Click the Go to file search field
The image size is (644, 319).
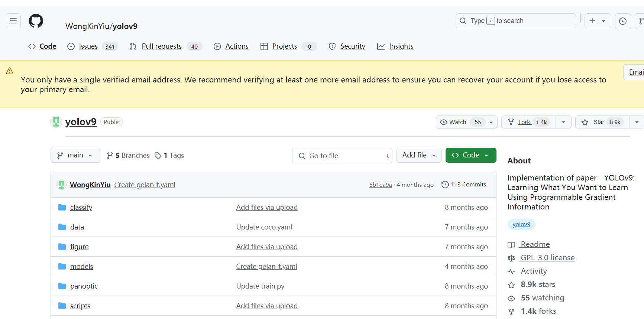(x=342, y=156)
